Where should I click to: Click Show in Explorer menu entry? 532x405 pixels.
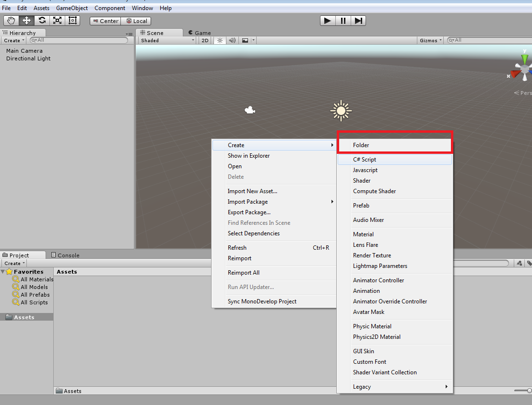pos(274,156)
